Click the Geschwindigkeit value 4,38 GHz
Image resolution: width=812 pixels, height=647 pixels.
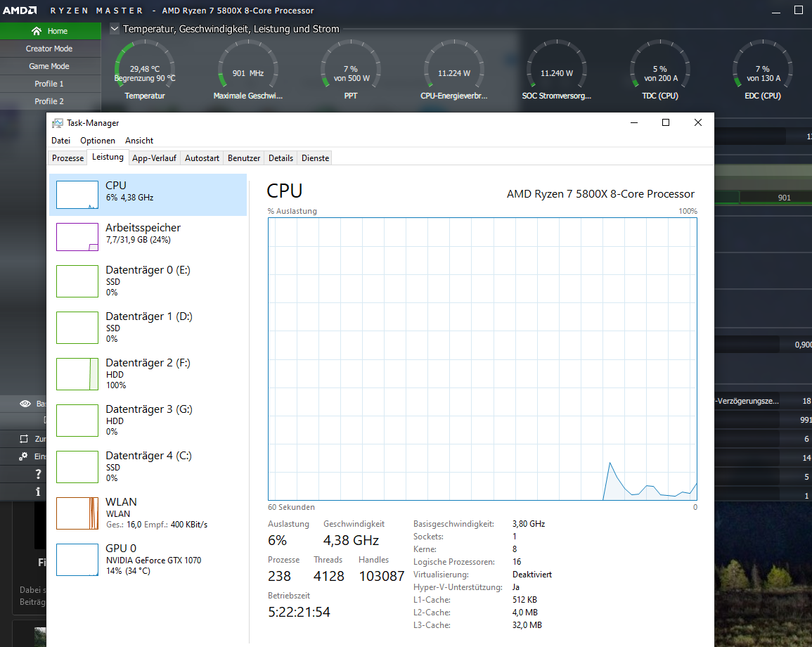point(351,540)
